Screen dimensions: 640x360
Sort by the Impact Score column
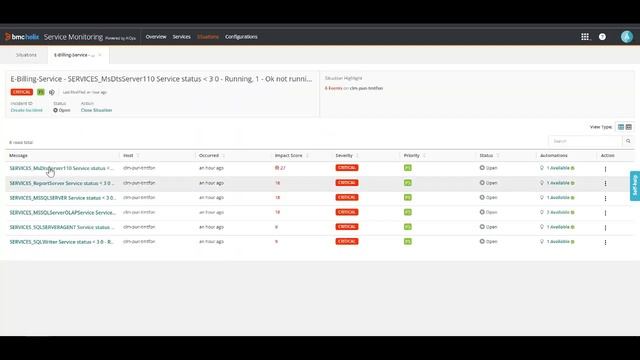307,156
